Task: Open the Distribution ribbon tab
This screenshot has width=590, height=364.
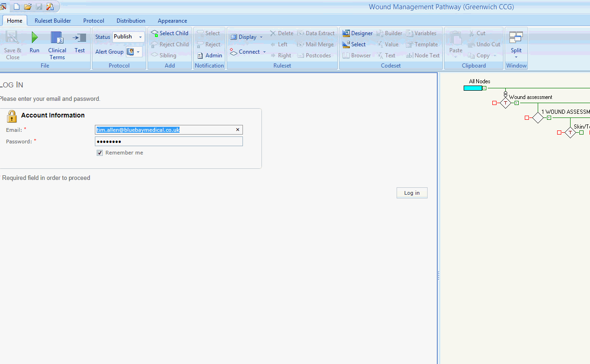Action: [130, 21]
